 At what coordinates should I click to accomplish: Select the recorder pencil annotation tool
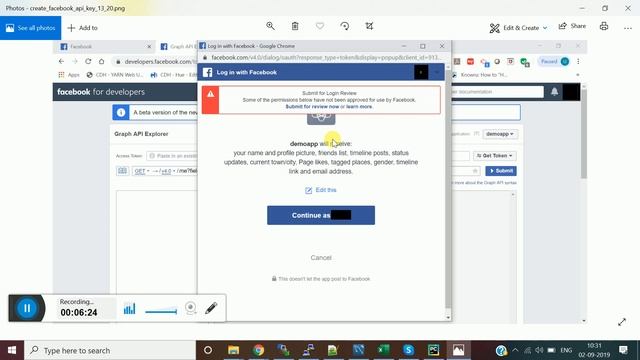click(211, 308)
